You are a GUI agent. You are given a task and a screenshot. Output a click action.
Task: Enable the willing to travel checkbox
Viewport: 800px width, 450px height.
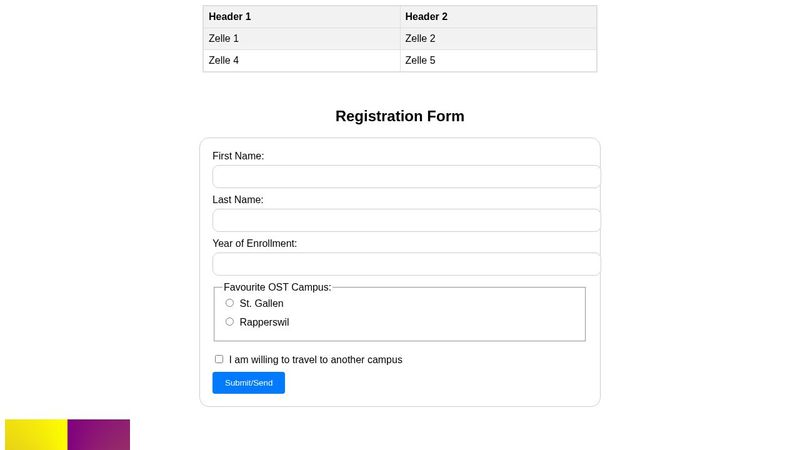(219, 359)
